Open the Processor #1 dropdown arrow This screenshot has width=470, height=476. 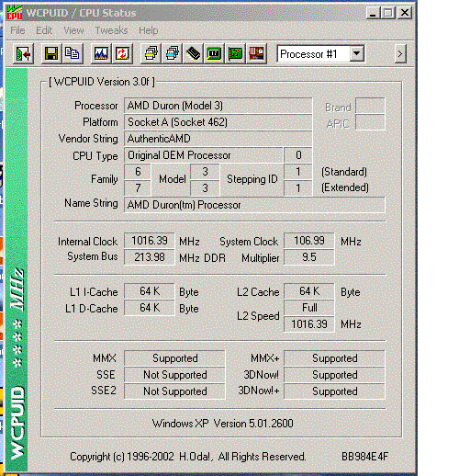point(356,54)
